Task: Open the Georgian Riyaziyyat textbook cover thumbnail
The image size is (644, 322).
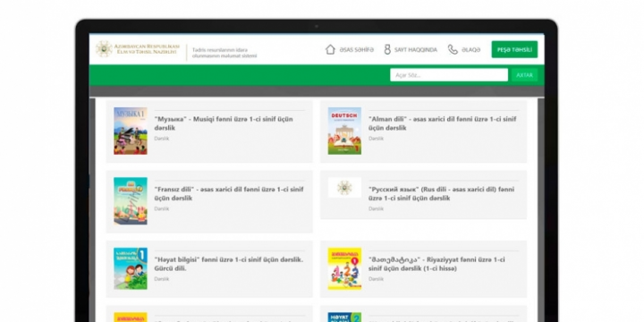Action: (x=344, y=268)
